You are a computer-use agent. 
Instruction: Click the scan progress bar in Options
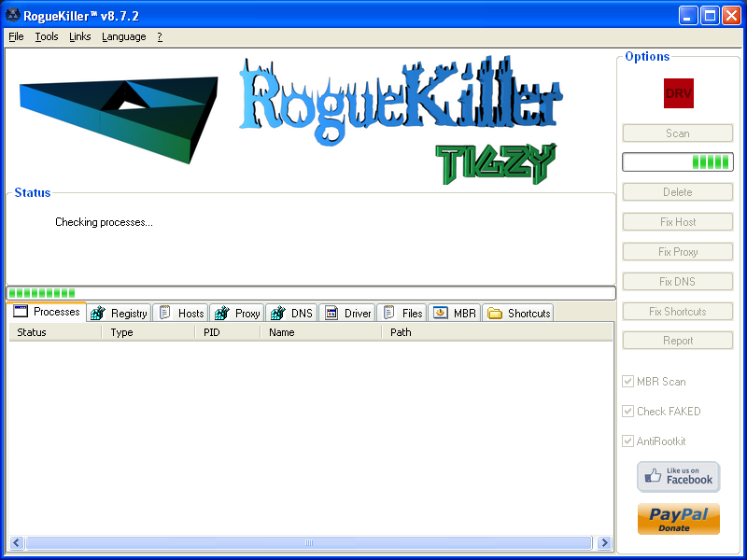tap(678, 161)
